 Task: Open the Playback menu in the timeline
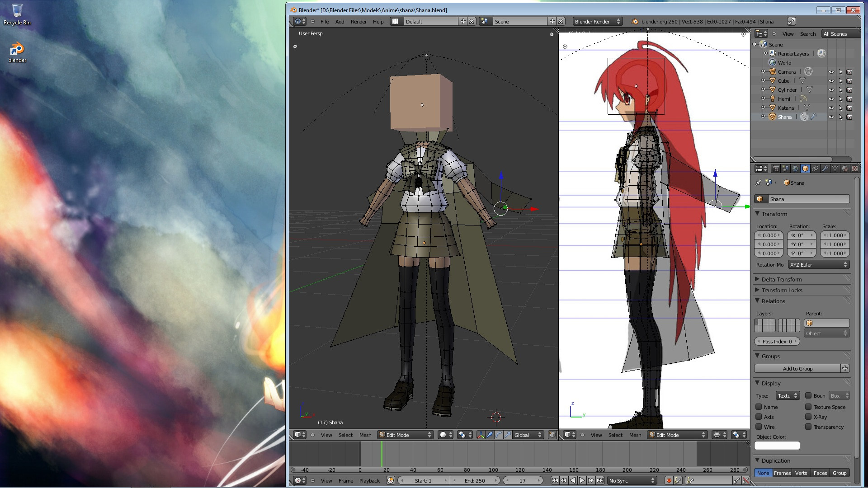[369, 480]
